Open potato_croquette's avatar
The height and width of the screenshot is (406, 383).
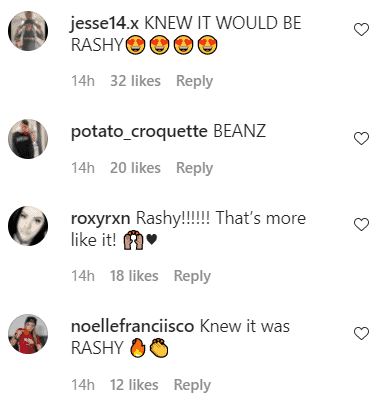28,139
